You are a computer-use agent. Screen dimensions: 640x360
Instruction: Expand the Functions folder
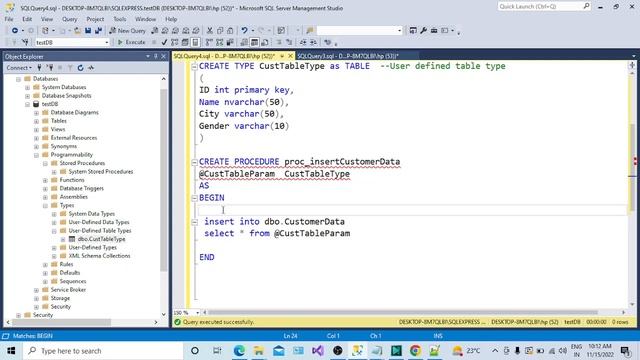(x=45, y=180)
